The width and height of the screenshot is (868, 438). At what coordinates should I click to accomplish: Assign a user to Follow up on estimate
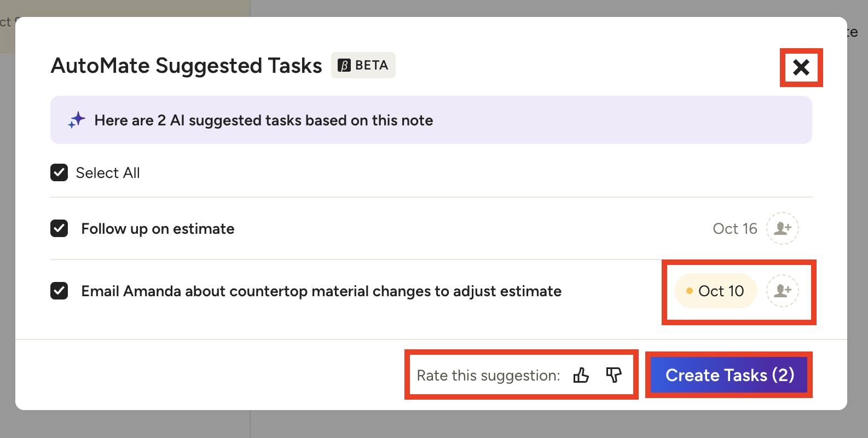click(x=782, y=228)
